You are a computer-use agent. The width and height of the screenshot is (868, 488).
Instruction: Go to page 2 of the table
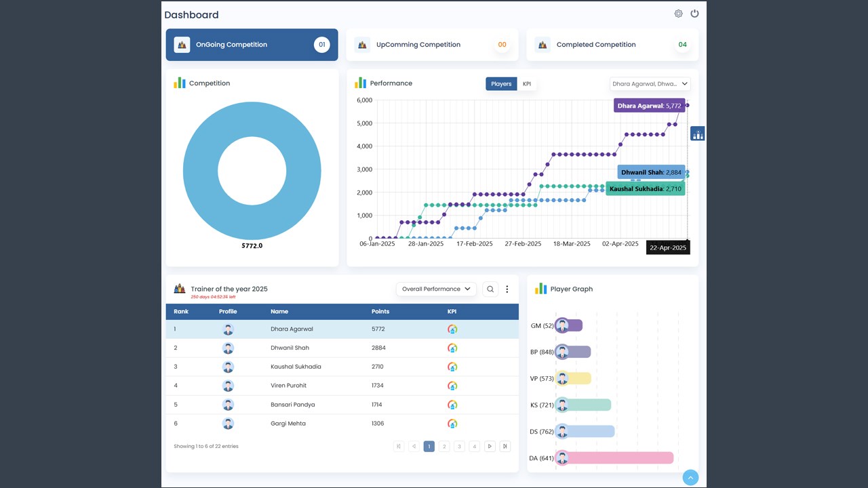444,447
